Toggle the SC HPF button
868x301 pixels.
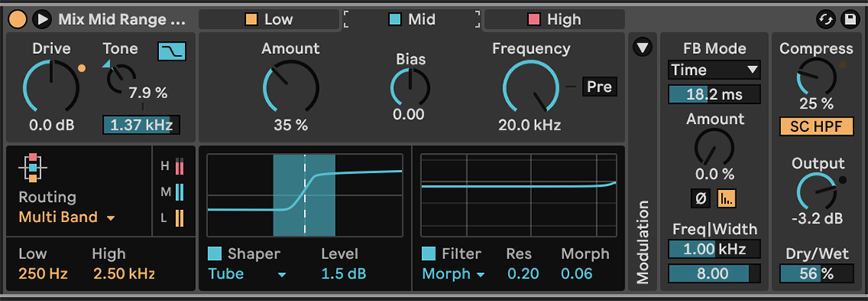pyautogui.click(x=816, y=126)
